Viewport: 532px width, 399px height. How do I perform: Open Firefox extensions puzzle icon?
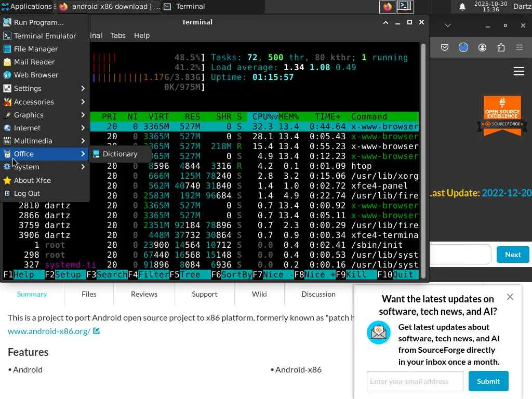[x=501, y=47]
